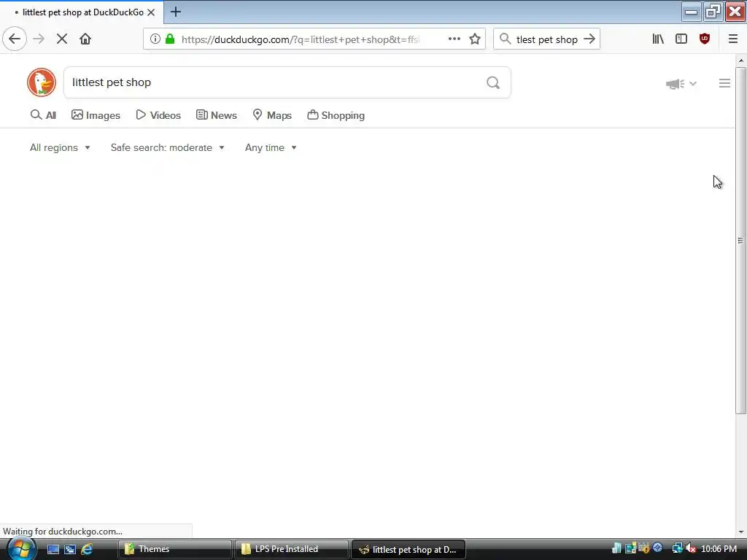Screen dimensions: 747x560
Task: Open DuckDuckGo megaphone feedback menu
Action: tap(681, 84)
